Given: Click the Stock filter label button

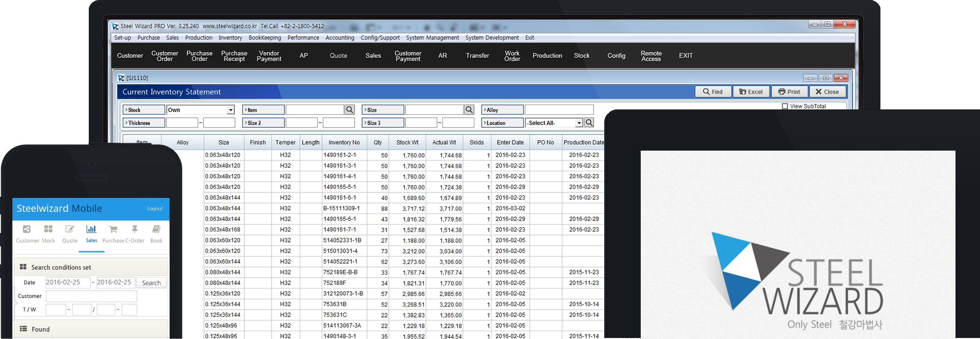Looking at the screenshot, I should click(x=144, y=110).
